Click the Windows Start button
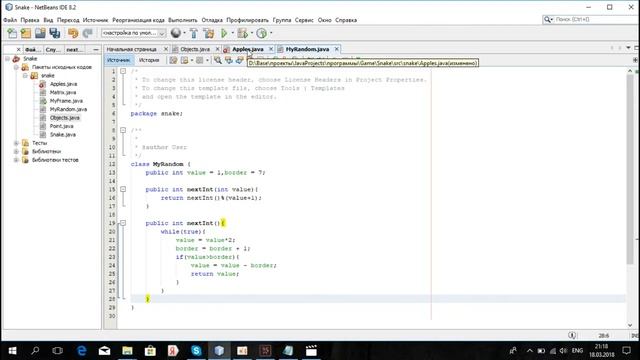The width and height of the screenshot is (640, 360). 12,351
